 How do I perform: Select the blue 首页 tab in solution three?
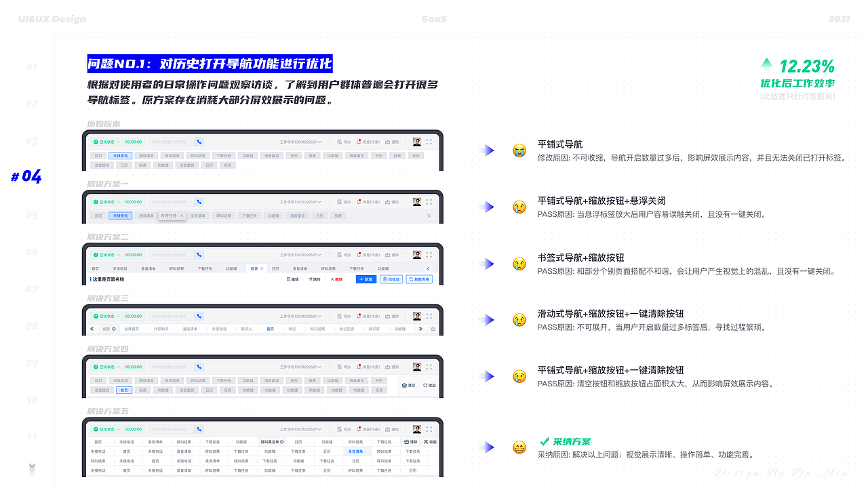coord(271,329)
